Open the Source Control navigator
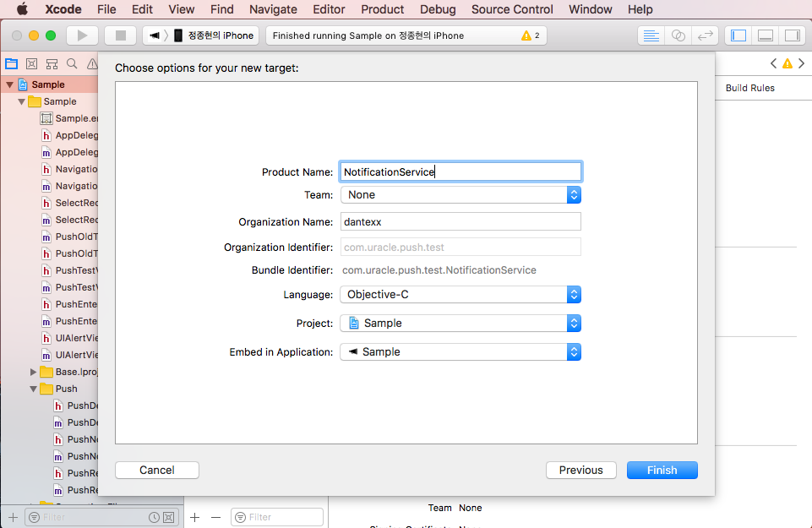812x528 pixels. pos(31,63)
